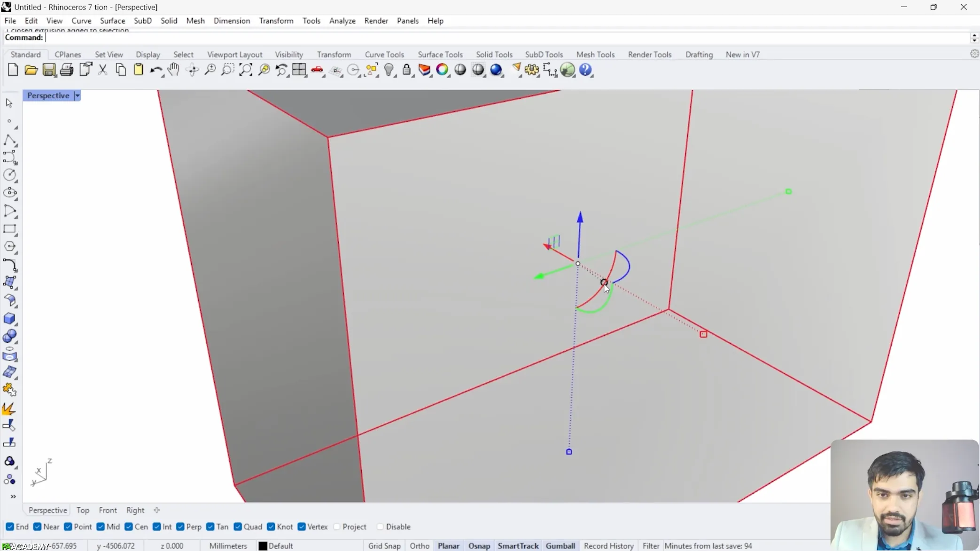Expand the left sidebar more tools chevron
The image size is (980, 551).
coord(13,496)
